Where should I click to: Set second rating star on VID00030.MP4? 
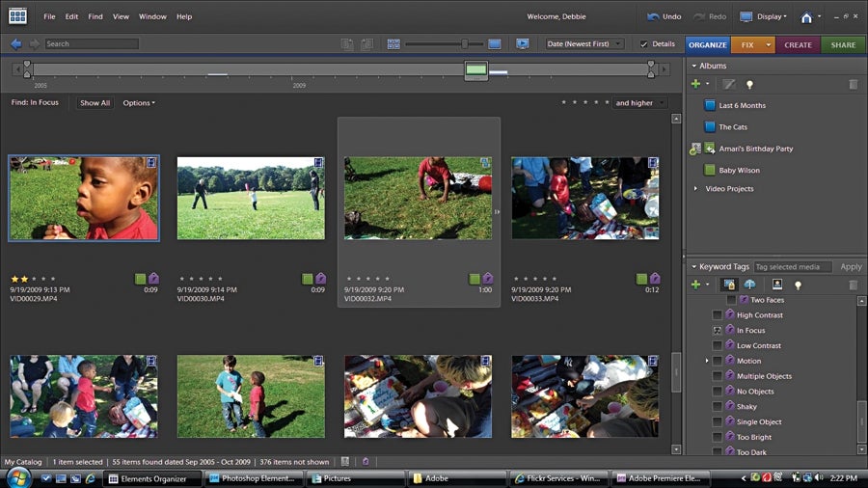point(191,279)
